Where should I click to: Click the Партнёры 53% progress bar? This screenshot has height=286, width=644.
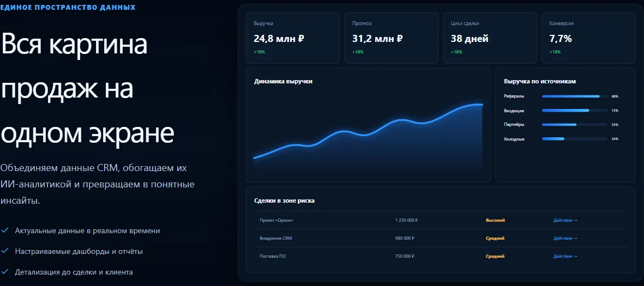click(574, 125)
